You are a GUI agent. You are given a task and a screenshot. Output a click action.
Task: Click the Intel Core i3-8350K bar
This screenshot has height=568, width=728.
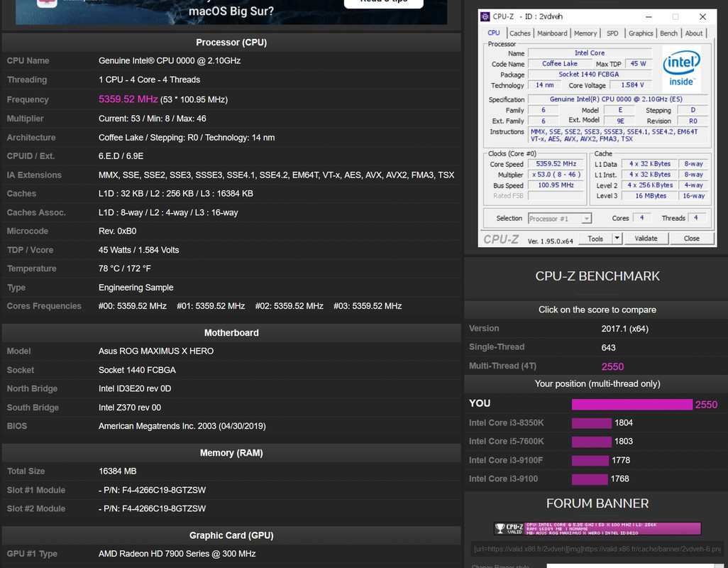click(592, 423)
